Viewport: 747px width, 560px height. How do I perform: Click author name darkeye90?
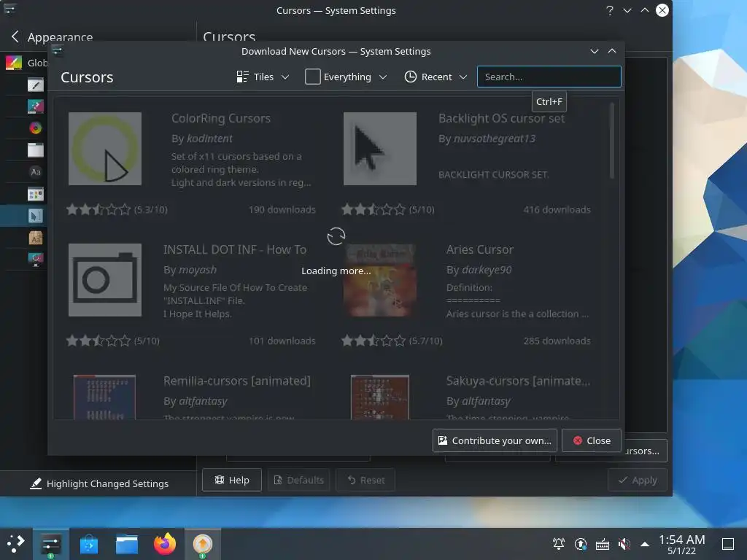tap(487, 270)
